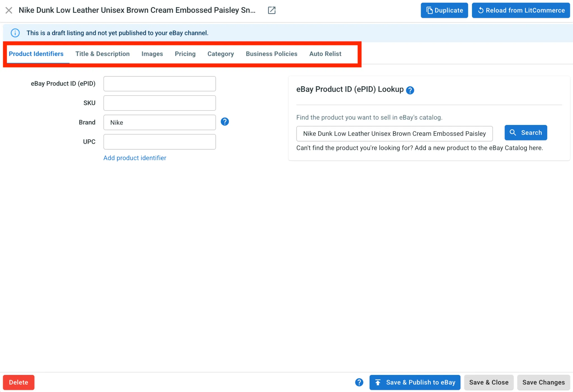The height and width of the screenshot is (392, 573).
Task: Go to the Category tab
Action: point(220,54)
